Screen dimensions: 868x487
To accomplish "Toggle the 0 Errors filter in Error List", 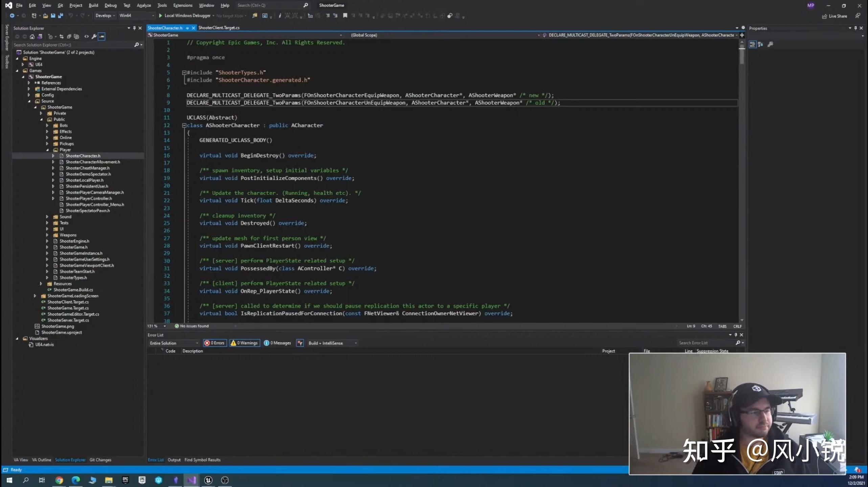I will tap(214, 343).
